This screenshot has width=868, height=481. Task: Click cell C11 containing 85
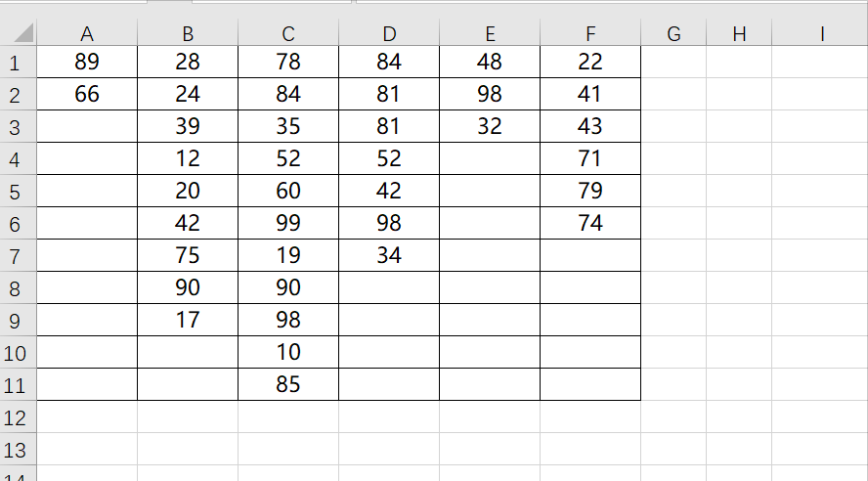tap(288, 384)
